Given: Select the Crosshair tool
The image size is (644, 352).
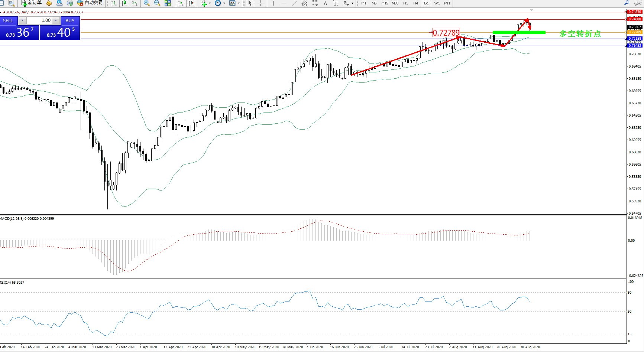Looking at the screenshot, I should 261,3.
